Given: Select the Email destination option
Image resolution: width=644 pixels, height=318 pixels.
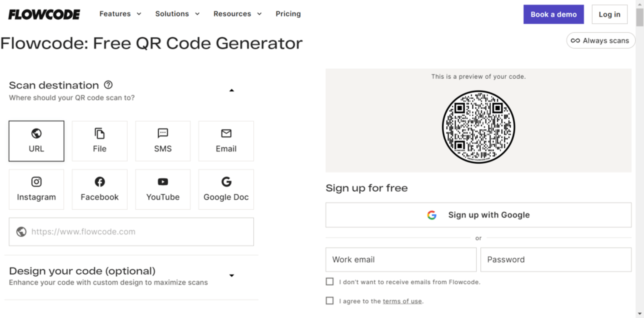Looking at the screenshot, I should click(x=226, y=141).
